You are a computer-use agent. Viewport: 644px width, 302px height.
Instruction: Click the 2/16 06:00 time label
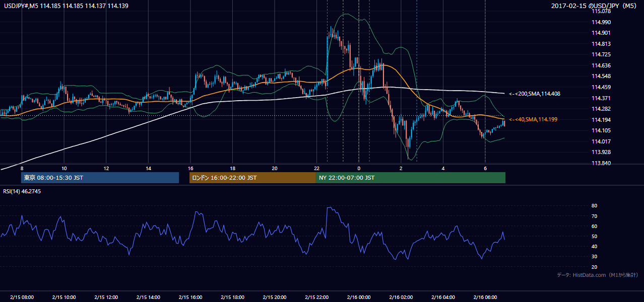[485, 297]
